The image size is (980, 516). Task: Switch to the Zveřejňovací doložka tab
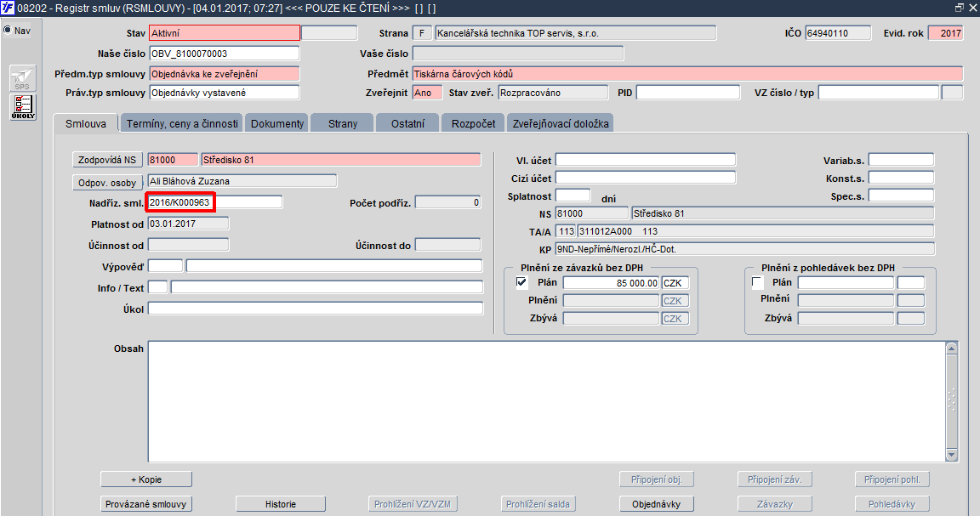click(x=561, y=123)
